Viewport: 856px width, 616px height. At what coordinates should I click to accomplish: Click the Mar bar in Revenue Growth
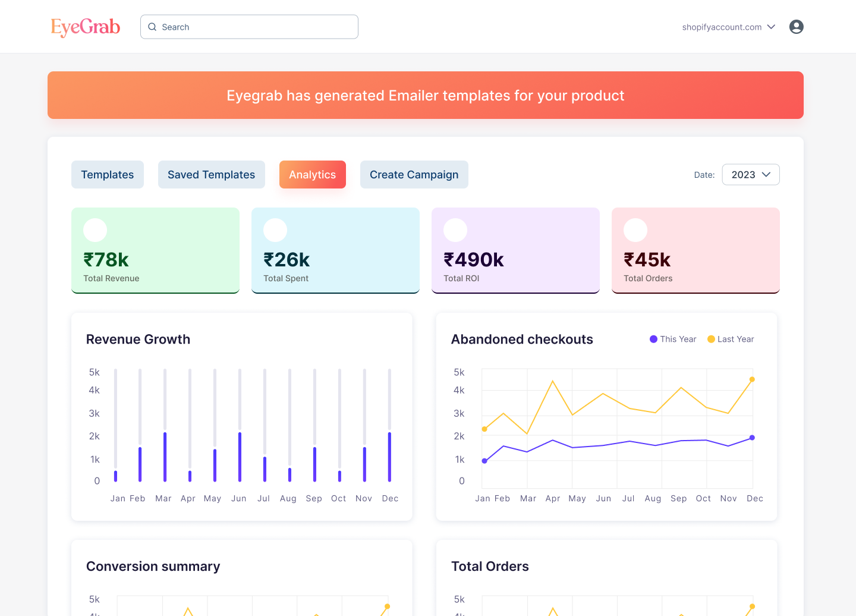click(165, 457)
